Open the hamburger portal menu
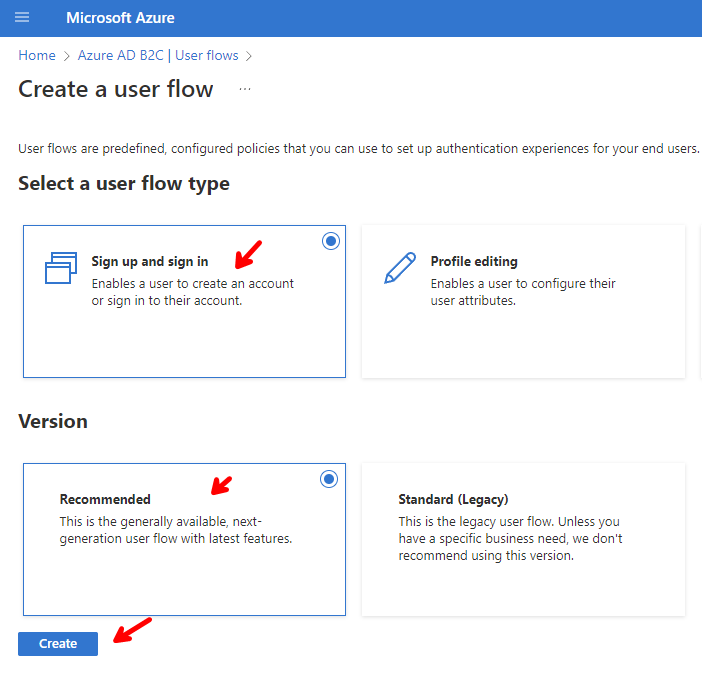The image size is (702, 680). [x=22, y=17]
